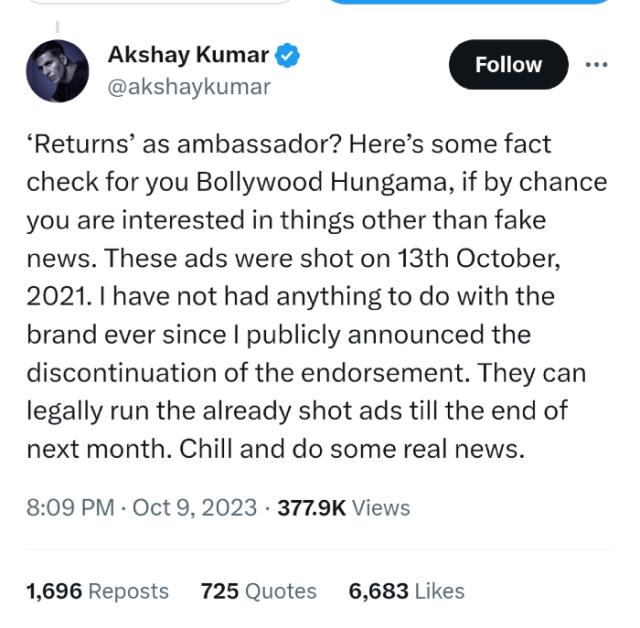This screenshot has width=640, height=628.
Task: Show the 1,696 Reposts list
Action: [97, 591]
